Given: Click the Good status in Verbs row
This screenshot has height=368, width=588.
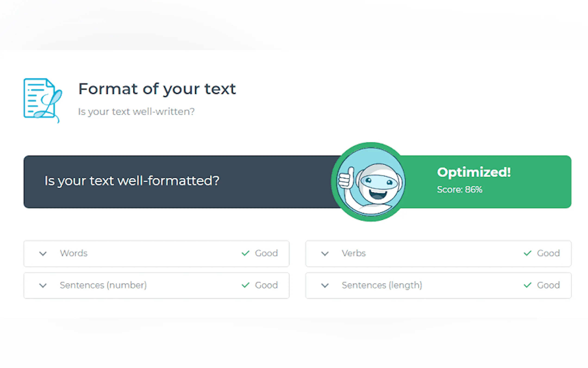Looking at the screenshot, I should point(548,253).
